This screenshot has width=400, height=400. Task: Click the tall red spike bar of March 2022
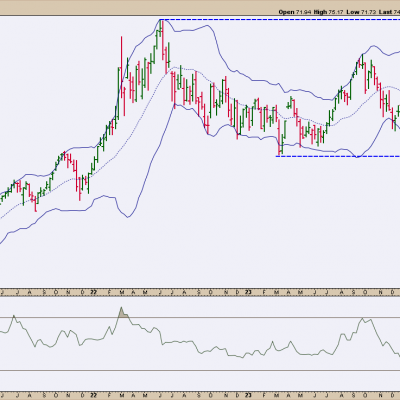(x=122, y=75)
